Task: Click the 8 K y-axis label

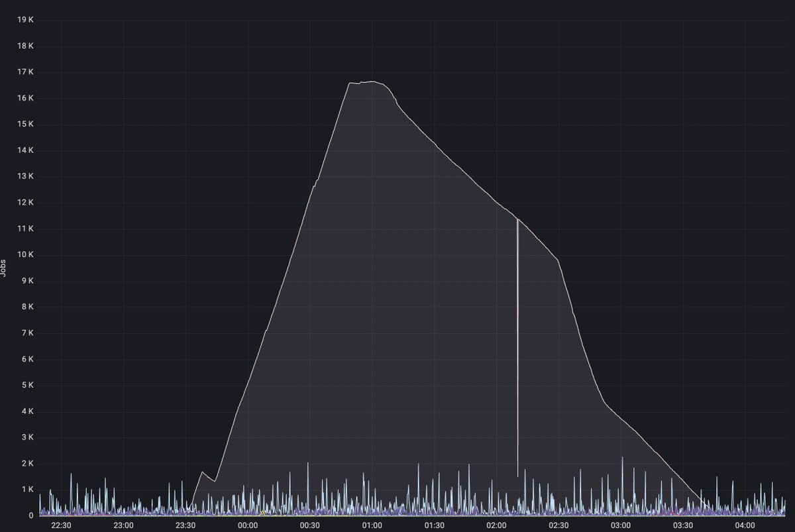Action: tap(27, 307)
